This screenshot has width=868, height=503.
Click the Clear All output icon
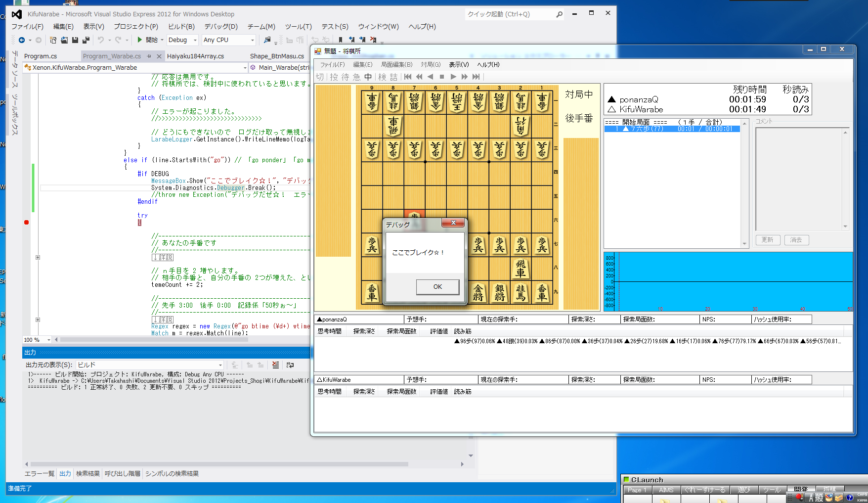tap(275, 365)
